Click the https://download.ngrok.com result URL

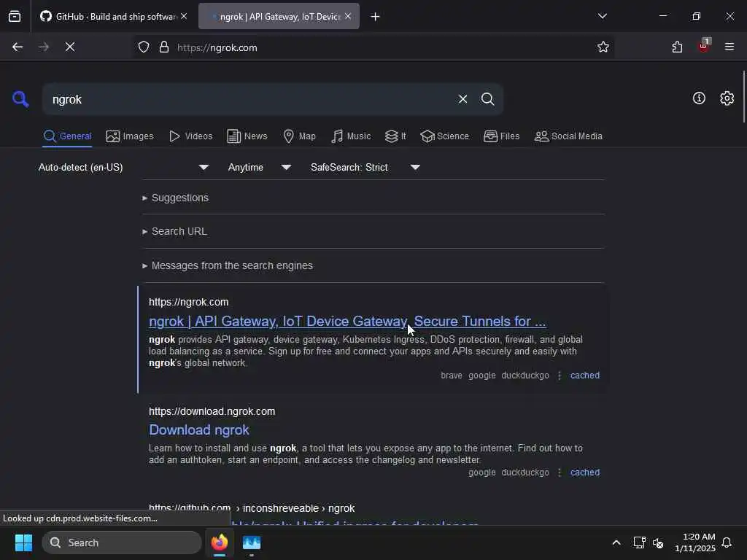tap(212, 411)
